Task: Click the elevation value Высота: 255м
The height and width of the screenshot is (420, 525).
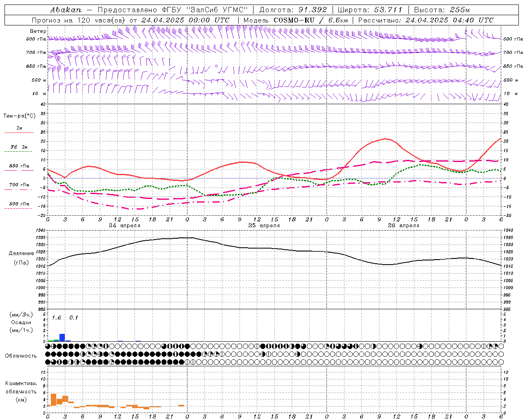Action: 442,10
